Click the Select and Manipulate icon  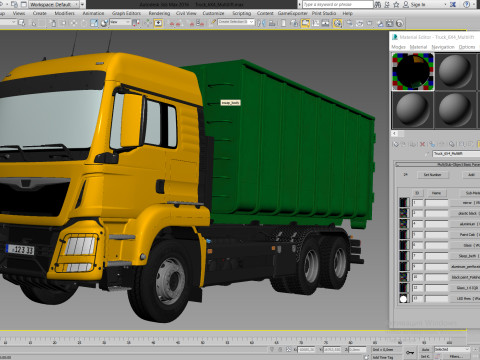coord(148,22)
